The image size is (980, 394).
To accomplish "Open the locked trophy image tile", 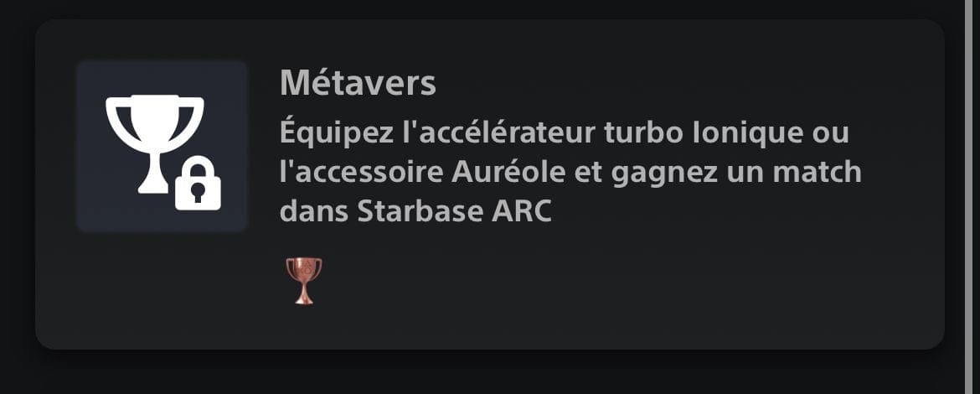I will click(x=162, y=147).
